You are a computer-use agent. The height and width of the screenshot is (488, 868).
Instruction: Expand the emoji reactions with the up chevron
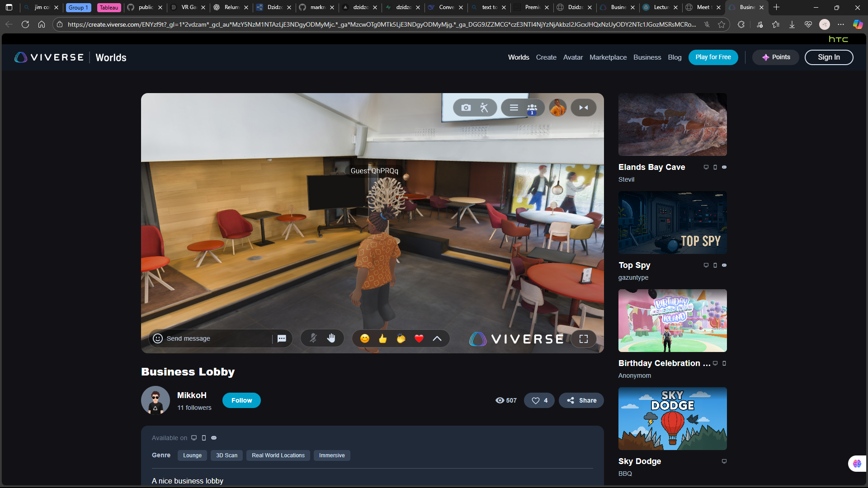click(437, 338)
